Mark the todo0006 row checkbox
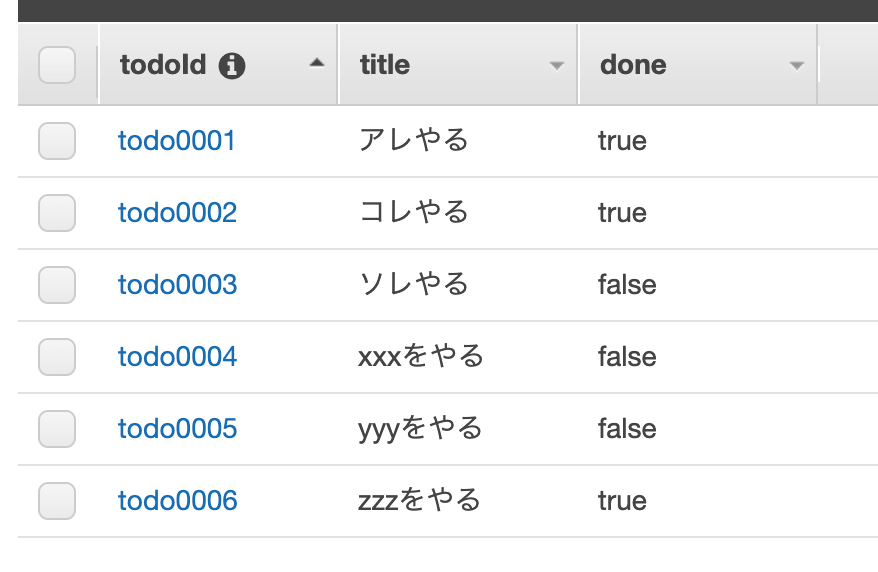 (57, 501)
